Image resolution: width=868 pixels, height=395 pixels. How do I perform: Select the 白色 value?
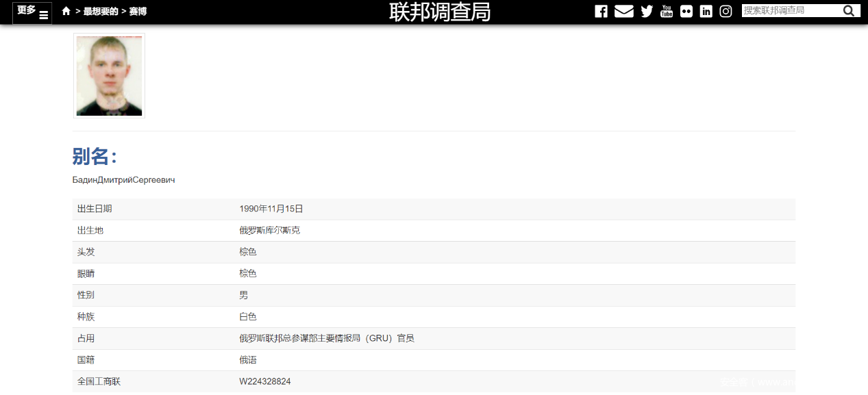tap(248, 317)
